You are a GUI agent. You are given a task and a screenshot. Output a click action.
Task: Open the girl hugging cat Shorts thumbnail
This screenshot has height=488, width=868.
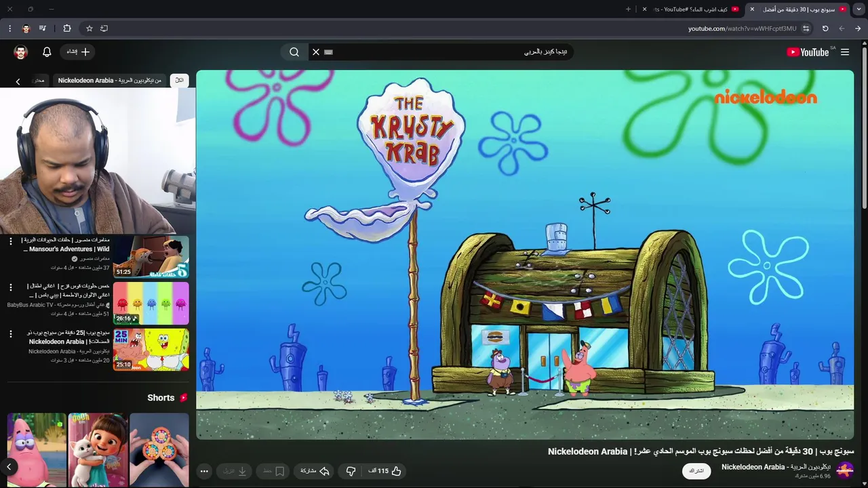click(x=98, y=450)
